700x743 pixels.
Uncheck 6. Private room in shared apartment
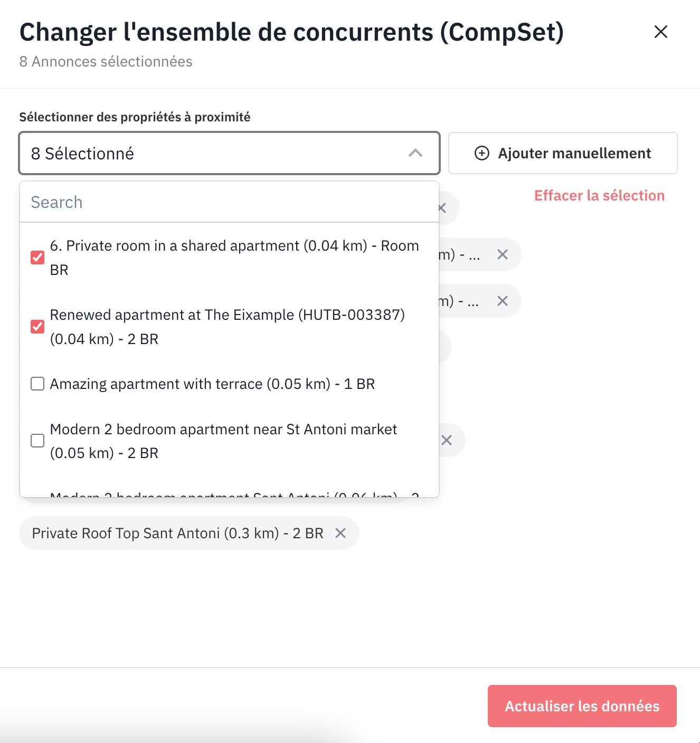pyautogui.click(x=37, y=258)
